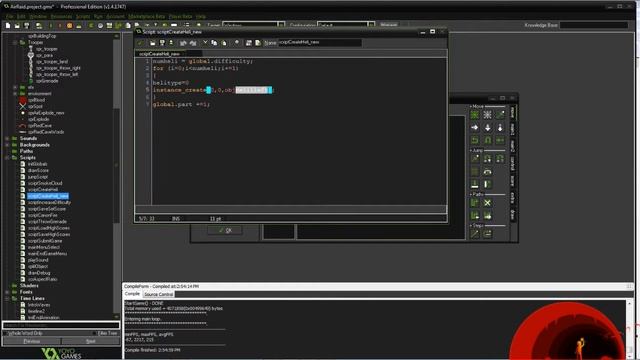Run in debug mode with red arrow
The image size is (640, 360).
point(60,25)
